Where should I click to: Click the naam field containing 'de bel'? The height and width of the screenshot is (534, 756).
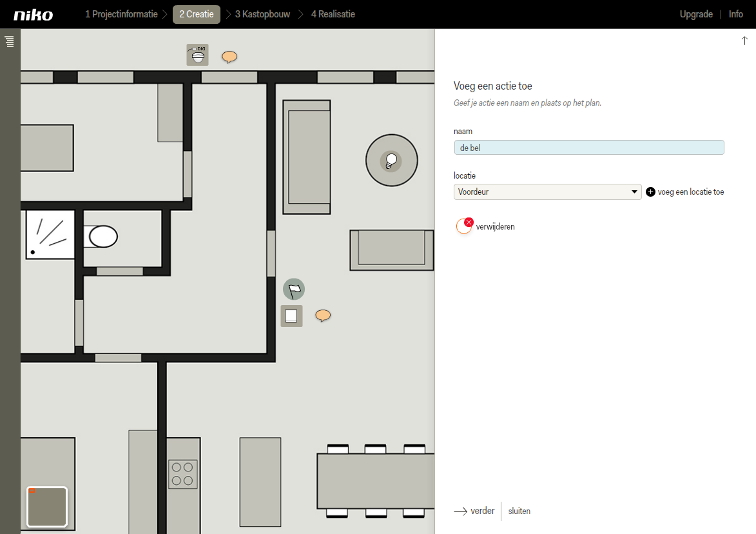click(588, 148)
